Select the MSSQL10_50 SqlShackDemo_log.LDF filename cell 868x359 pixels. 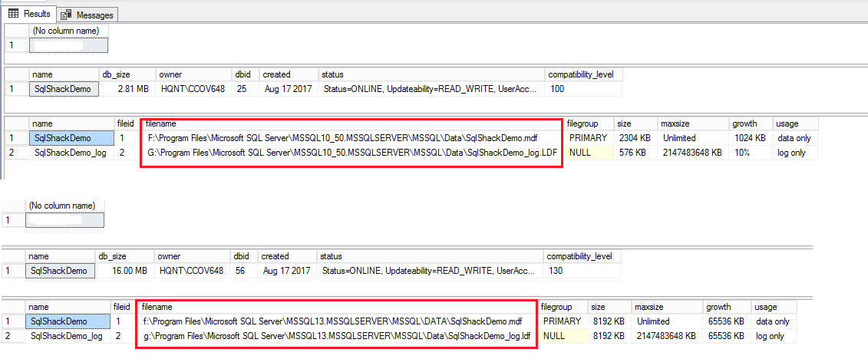click(x=352, y=152)
